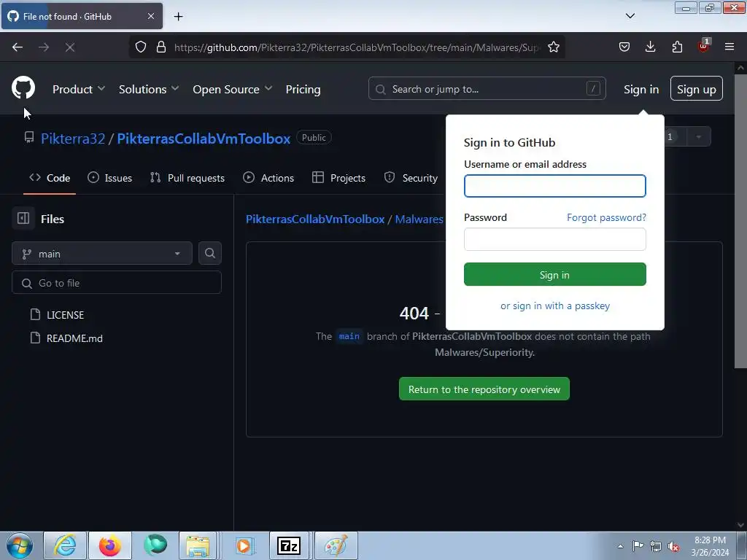Open Pocket save icon in toolbar
Screen dimensions: 747x560
click(x=624, y=47)
